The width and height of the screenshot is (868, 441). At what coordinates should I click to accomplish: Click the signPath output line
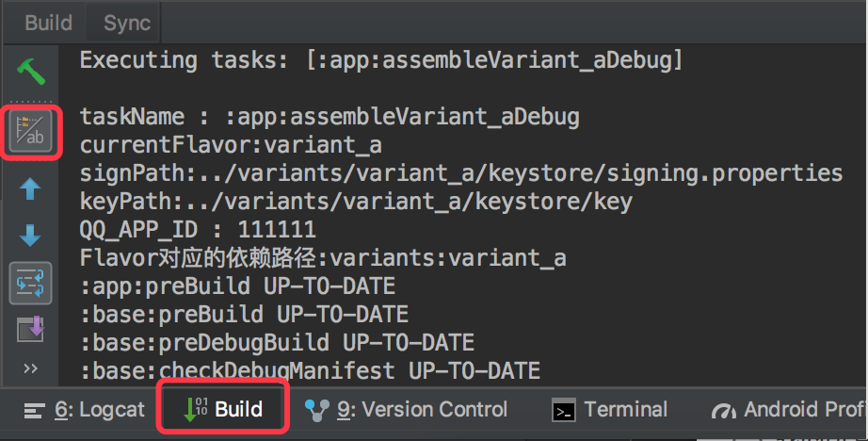460,173
